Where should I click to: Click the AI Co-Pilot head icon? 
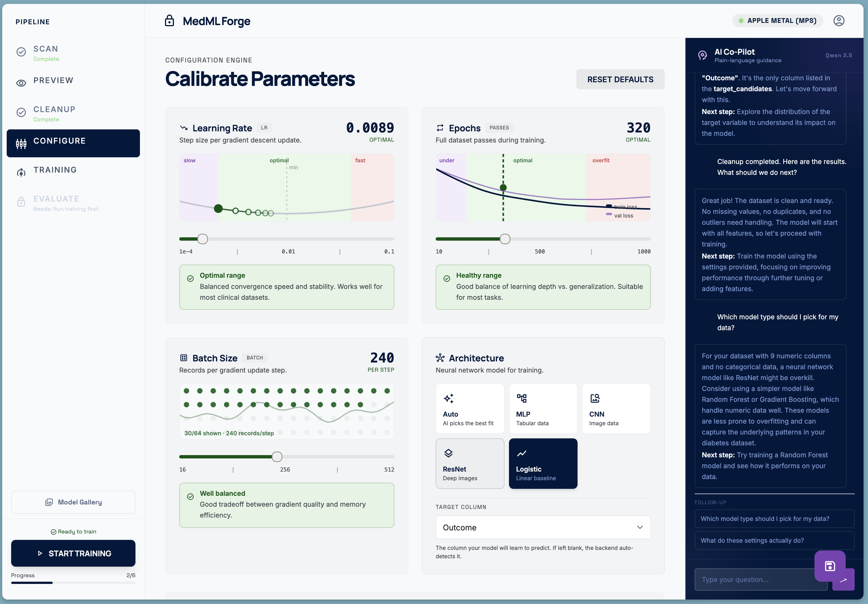702,55
